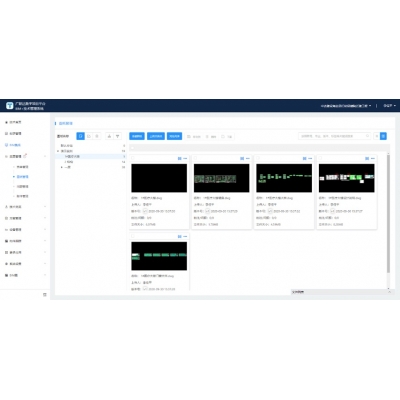Click the magnifier icon inside the search box
Viewport: 400px width, 400px height.
click(x=367, y=136)
